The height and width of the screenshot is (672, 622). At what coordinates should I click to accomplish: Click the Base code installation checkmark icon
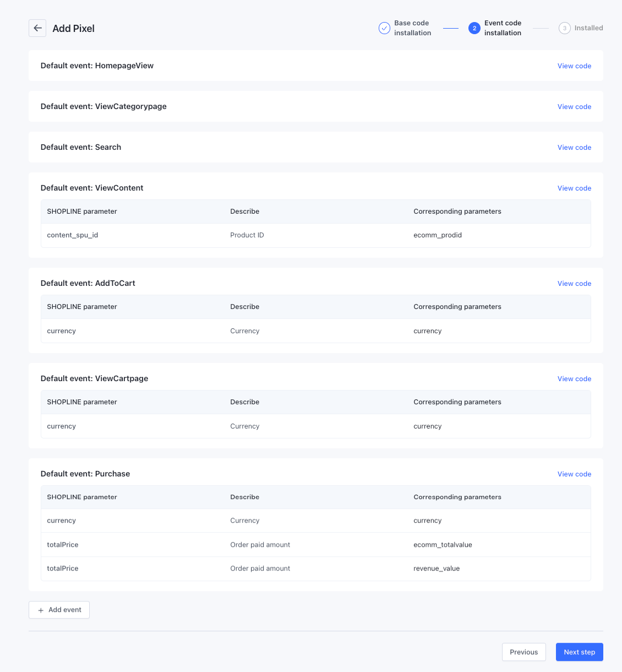pos(384,28)
